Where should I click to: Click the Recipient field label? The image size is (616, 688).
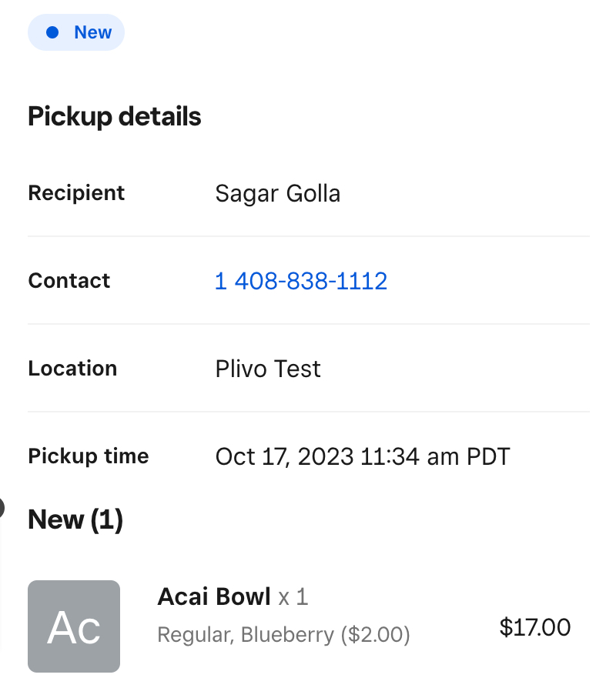(x=76, y=192)
